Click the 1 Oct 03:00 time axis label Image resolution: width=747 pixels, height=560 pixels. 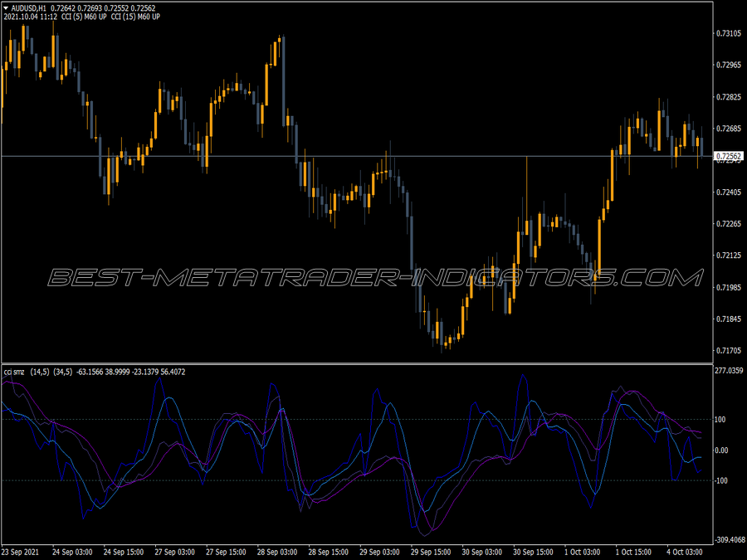(583, 553)
